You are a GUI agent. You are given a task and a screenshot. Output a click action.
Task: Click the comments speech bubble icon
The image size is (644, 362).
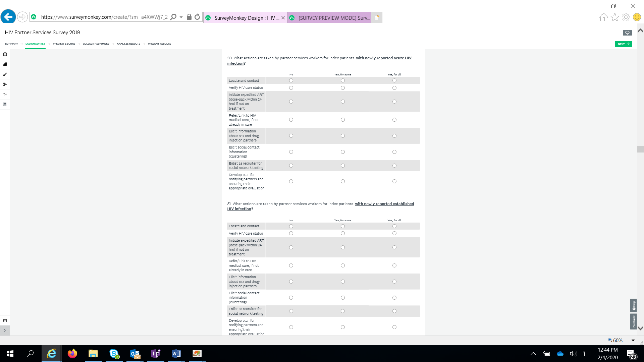coord(627,33)
